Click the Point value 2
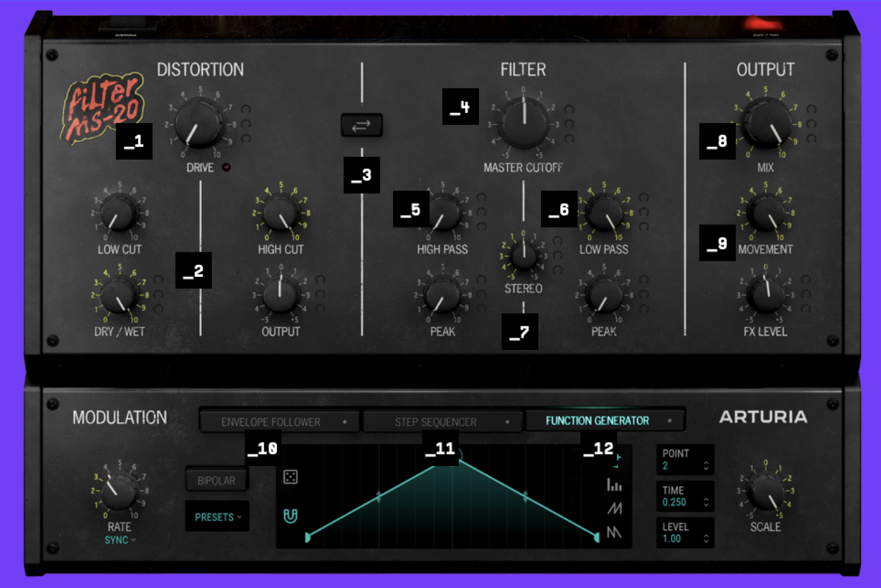Image resolution: width=881 pixels, height=588 pixels. pyautogui.click(x=665, y=466)
